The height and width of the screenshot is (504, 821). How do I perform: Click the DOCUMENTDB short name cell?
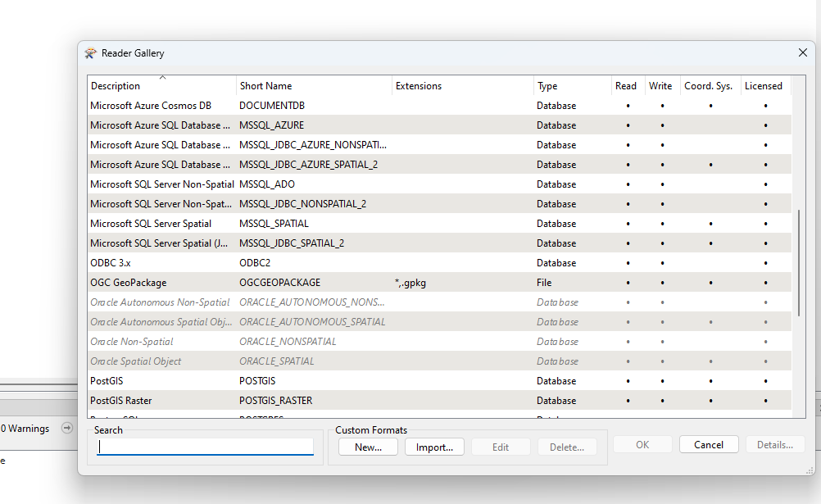[x=272, y=105]
